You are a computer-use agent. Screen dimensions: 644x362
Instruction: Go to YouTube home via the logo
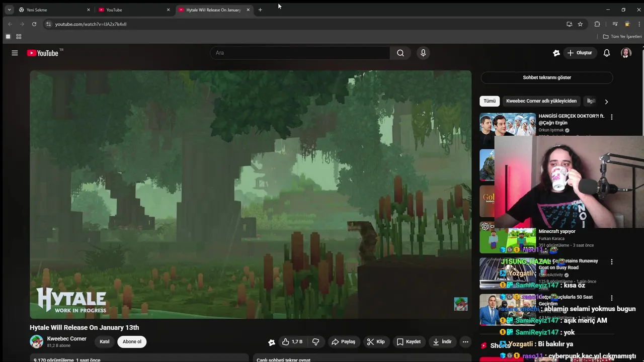43,53
